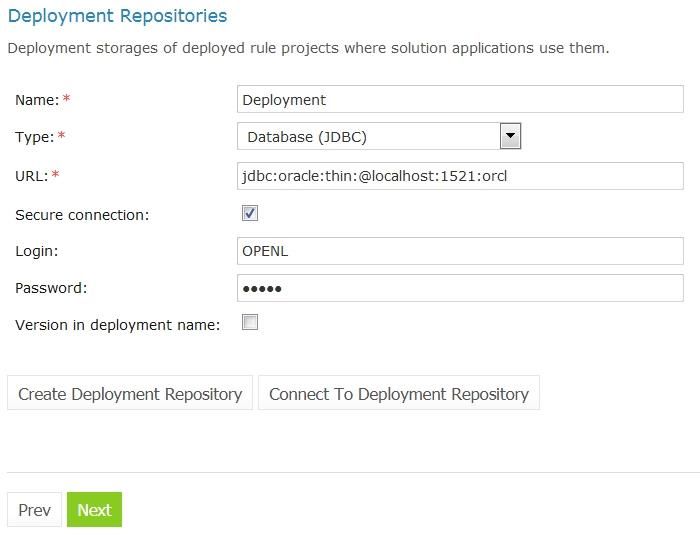This screenshot has width=700, height=536.
Task: Open the Type dropdown arrow button
Action: 510,136
